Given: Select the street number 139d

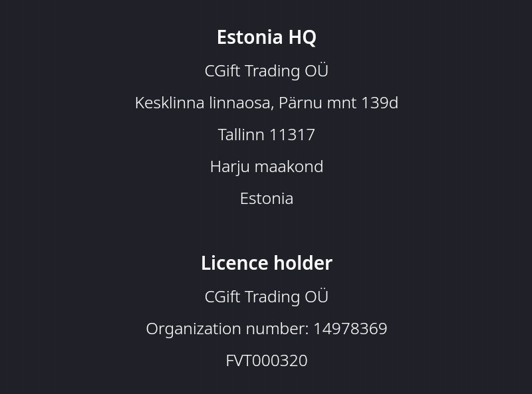Looking at the screenshot, I should pos(380,103).
